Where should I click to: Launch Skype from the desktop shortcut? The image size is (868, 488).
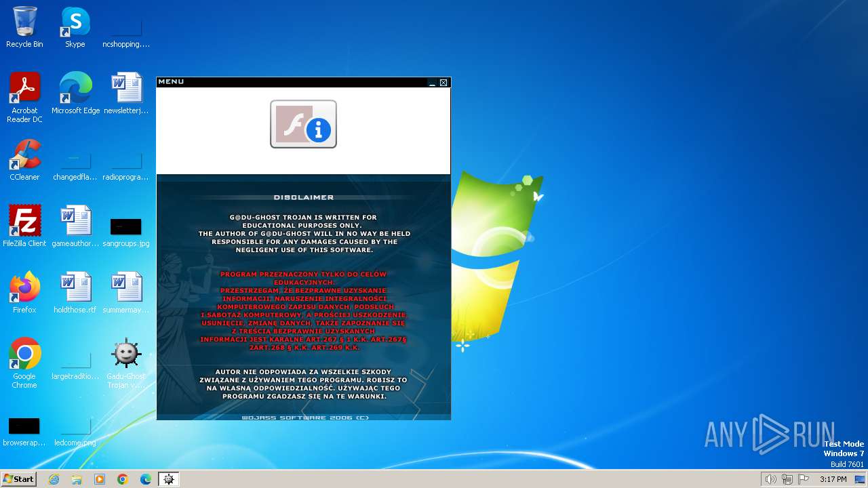[75, 27]
